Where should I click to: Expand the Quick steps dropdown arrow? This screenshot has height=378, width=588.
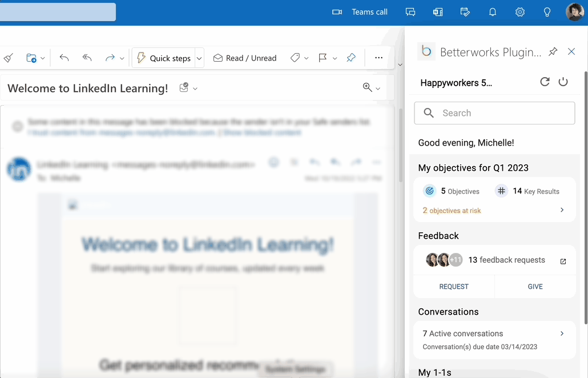(x=199, y=58)
